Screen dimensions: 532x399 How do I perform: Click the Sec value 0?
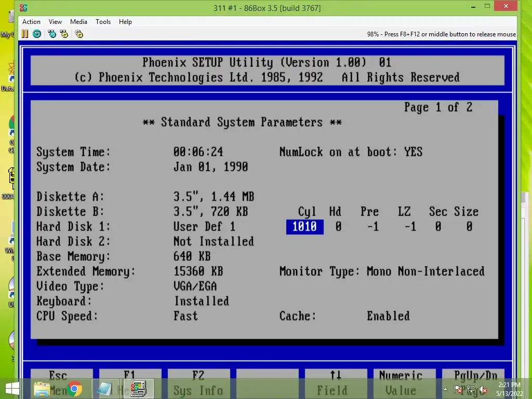coord(438,227)
